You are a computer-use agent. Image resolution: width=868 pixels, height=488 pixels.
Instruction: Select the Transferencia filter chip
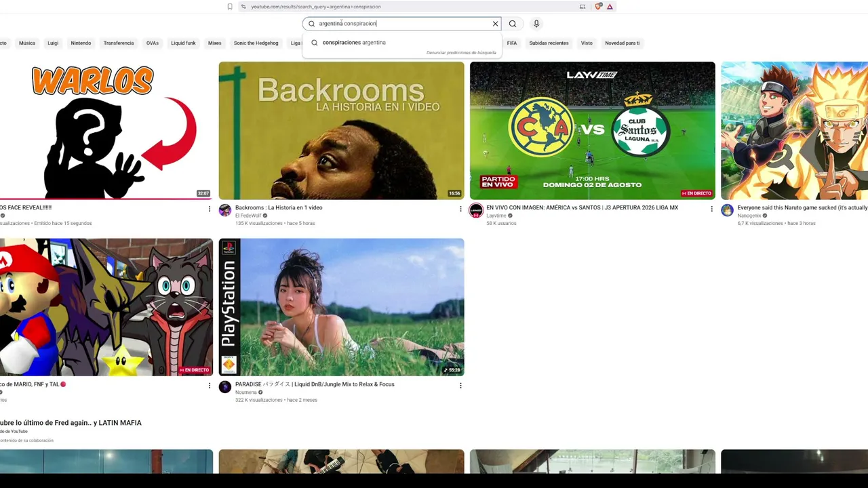pos(119,43)
